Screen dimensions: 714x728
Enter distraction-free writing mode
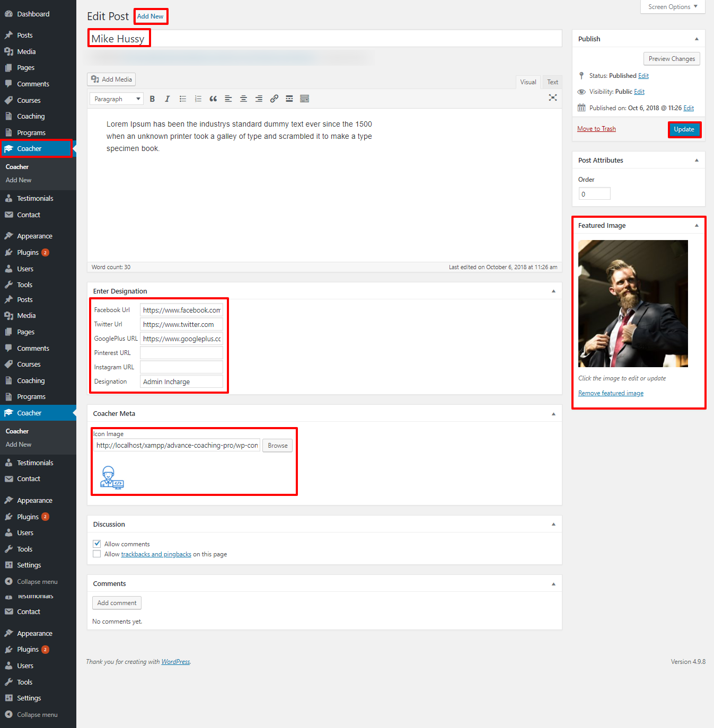(x=553, y=97)
